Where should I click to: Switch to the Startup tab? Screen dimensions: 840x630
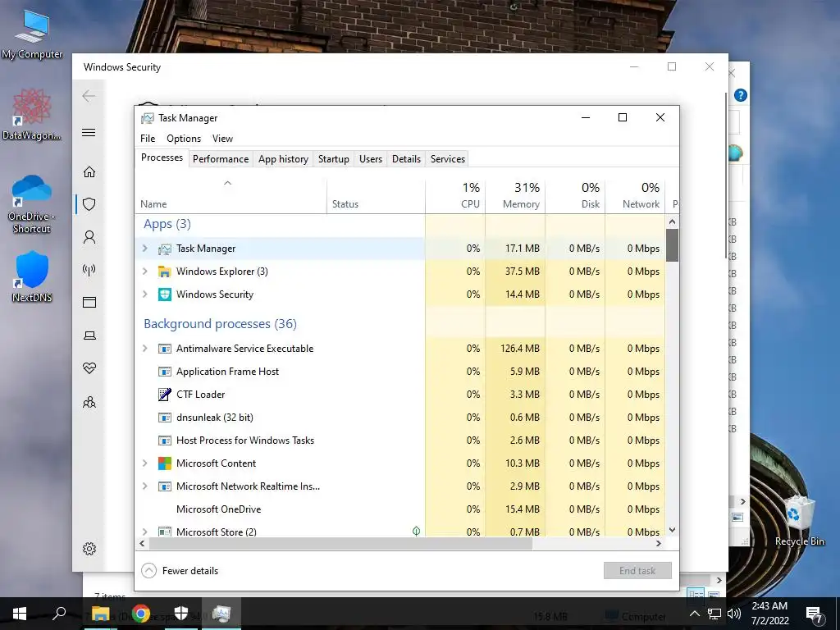[x=333, y=159]
